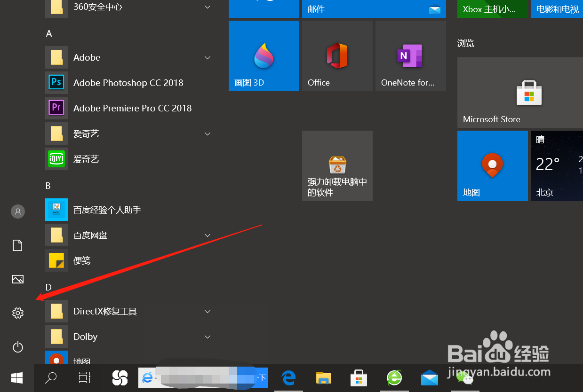The width and height of the screenshot is (583, 392).
Task: Open the OneNote for... tile
Action: tap(411, 56)
